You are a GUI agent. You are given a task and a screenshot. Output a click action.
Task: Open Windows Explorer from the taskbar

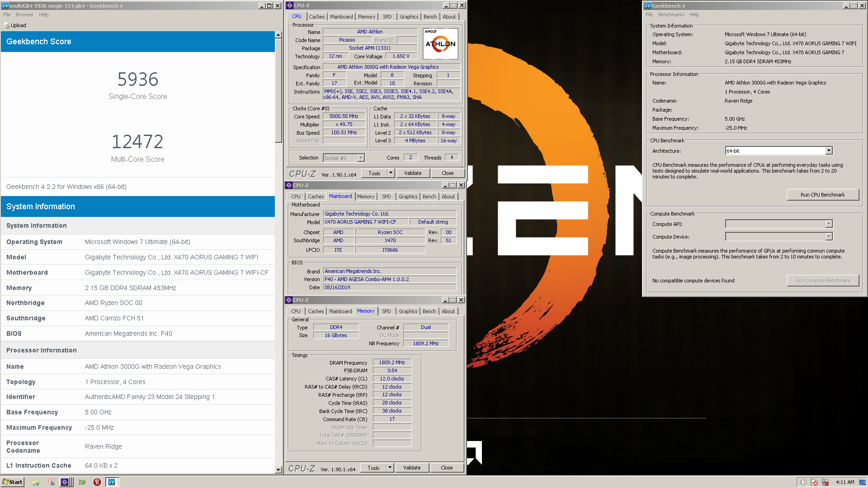click(x=36, y=482)
